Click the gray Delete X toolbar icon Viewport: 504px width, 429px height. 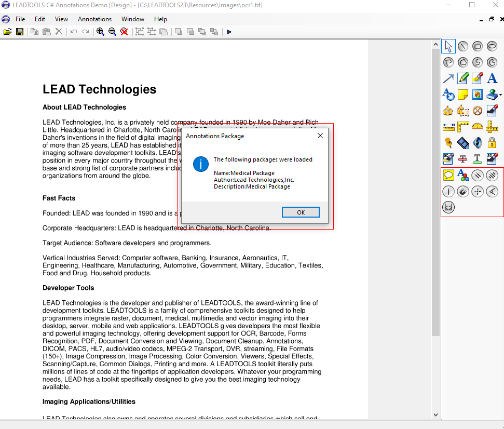59,32
